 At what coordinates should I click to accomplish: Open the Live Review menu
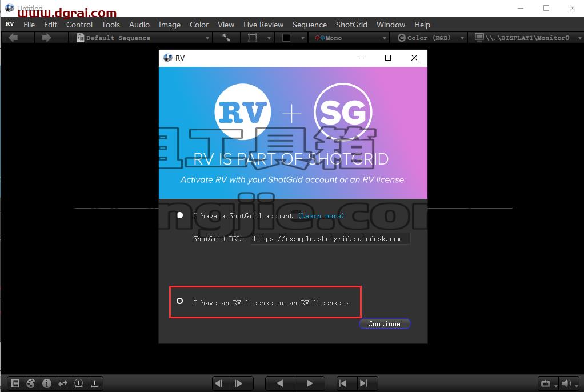tap(263, 25)
